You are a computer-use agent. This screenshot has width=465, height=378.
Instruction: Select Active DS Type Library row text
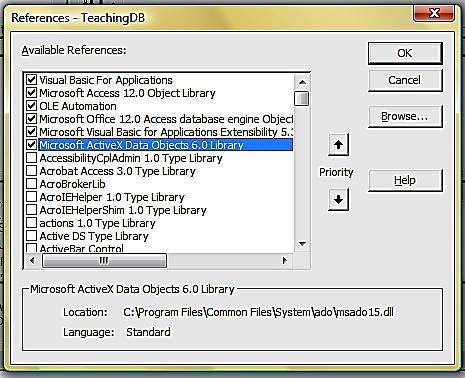pyautogui.click(x=94, y=236)
